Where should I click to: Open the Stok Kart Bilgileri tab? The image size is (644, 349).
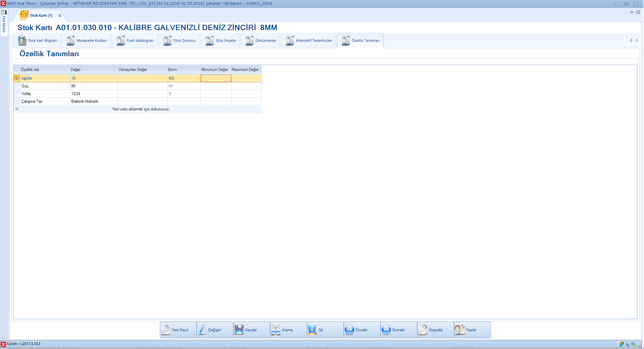pos(38,40)
